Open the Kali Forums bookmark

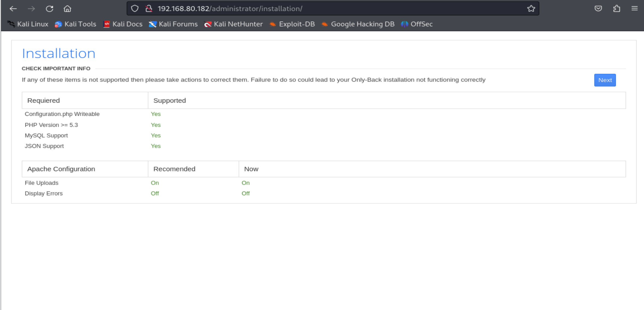click(x=173, y=24)
